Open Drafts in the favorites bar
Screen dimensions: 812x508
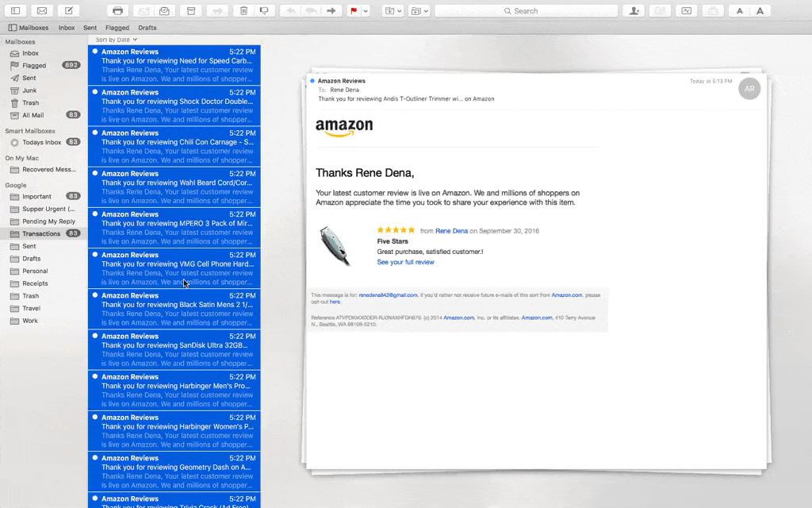147,28
